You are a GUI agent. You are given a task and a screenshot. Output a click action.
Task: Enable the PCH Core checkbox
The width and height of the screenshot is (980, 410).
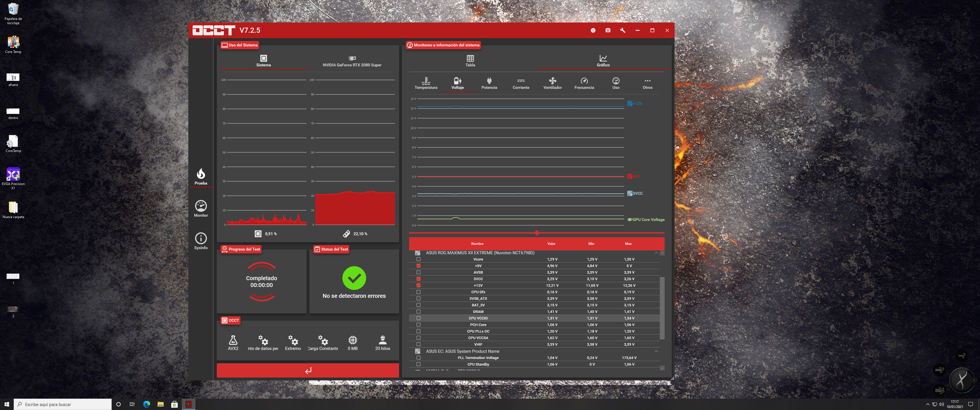pos(418,325)
